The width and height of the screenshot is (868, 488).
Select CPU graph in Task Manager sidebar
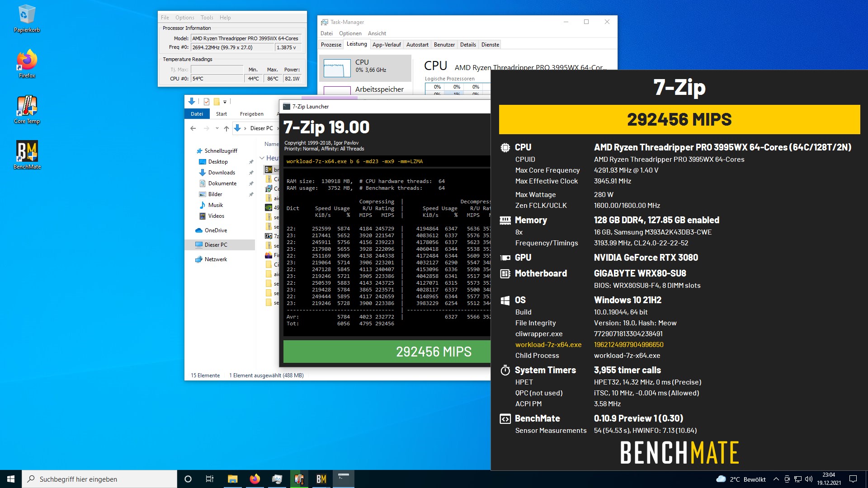point(365,68)
